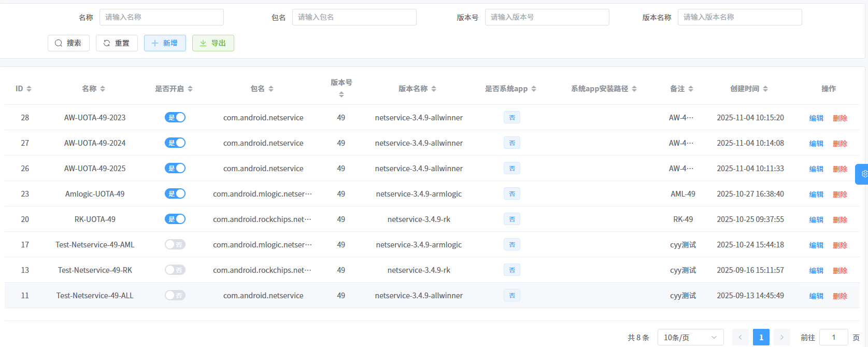Enable the Test-Netservice-49-ALL switch
This screenshot has width=868, height=347.
click(x=175, y=295)
